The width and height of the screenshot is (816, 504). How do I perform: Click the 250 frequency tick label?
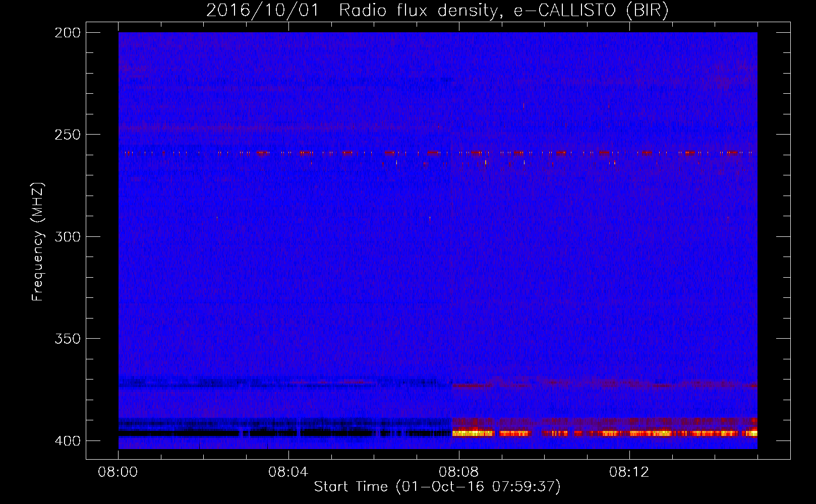(67, 135)
